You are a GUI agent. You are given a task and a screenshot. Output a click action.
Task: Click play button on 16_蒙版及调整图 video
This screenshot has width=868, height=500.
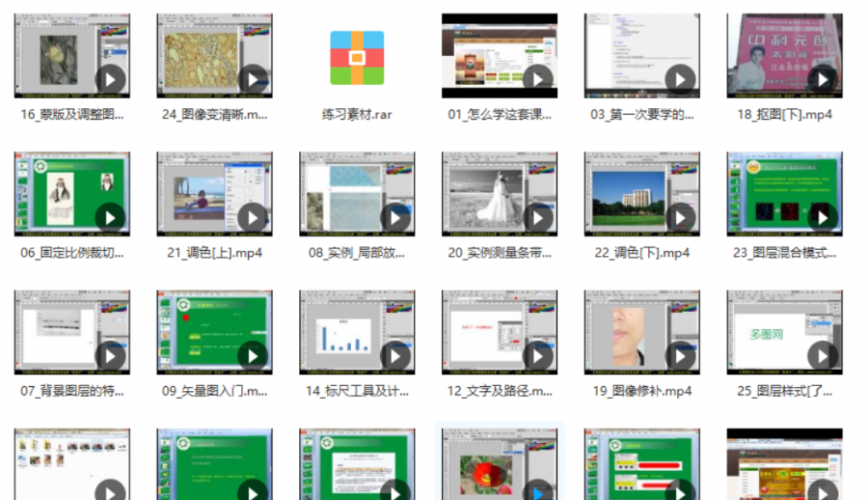[111, 79]
